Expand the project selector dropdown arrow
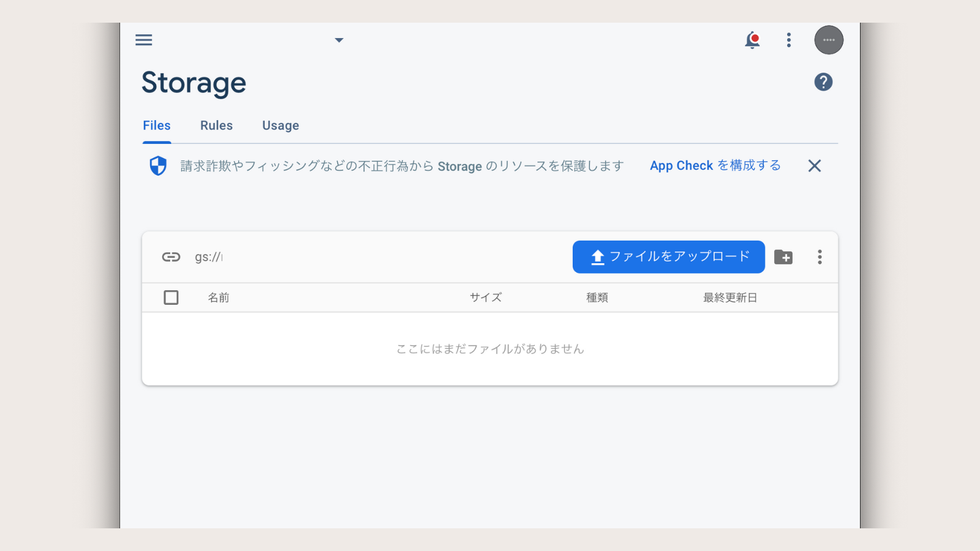Viewport: 980px width, 551px height. tap(339, 40)
